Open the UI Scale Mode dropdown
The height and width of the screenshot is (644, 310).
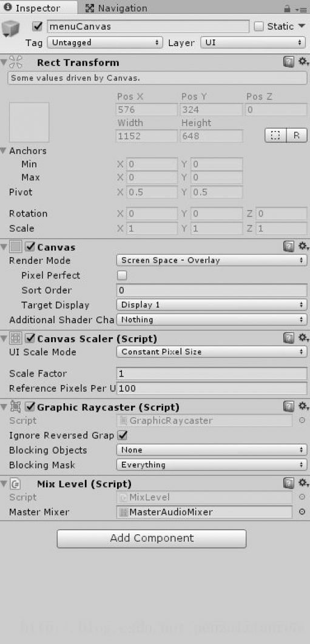pyautogui.click(x=212, y=352)
